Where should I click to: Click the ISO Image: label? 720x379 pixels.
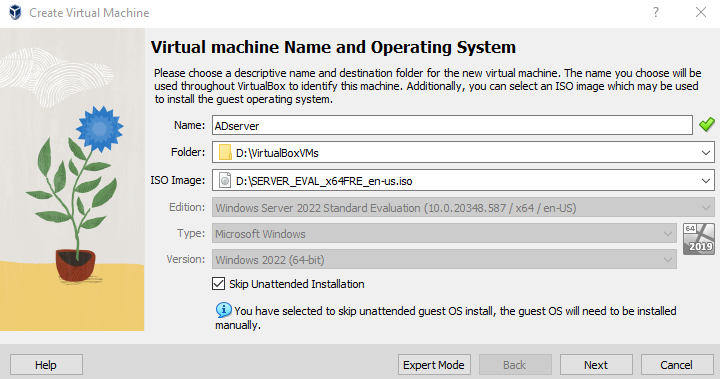pos(178,180)
